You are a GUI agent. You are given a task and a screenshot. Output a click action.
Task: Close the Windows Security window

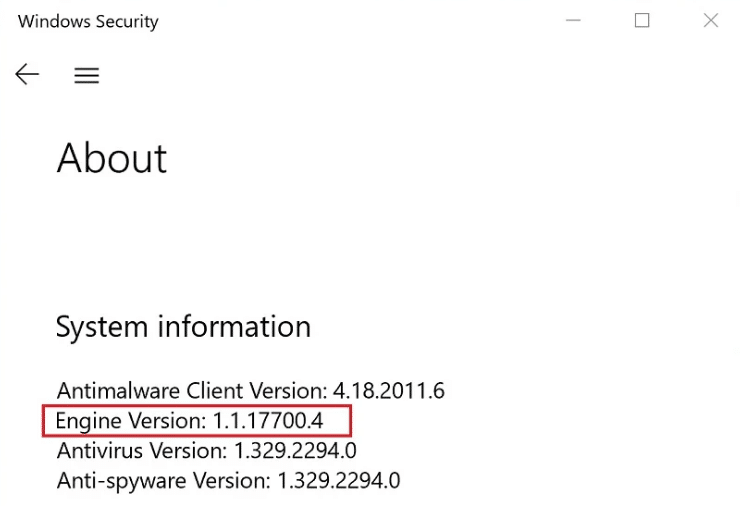pyautogui.click(x=711, y=20)
